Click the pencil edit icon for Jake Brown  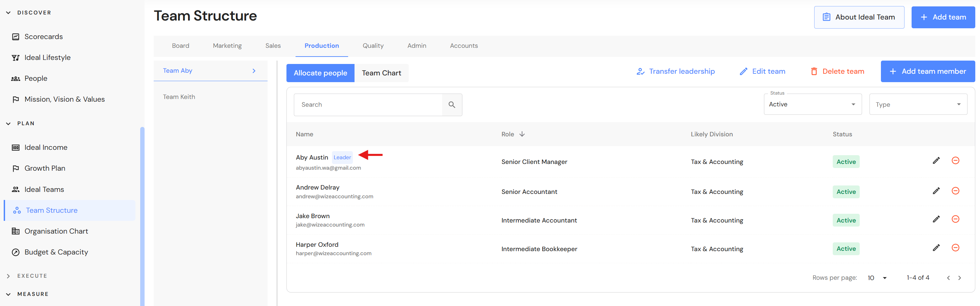click(936, 219)
